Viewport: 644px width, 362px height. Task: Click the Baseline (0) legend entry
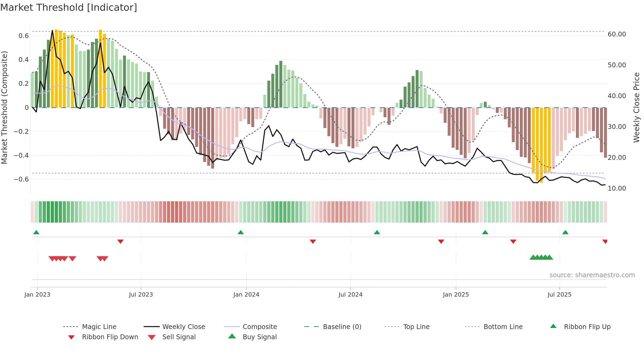pyautogui.click(x=333, y=327)
